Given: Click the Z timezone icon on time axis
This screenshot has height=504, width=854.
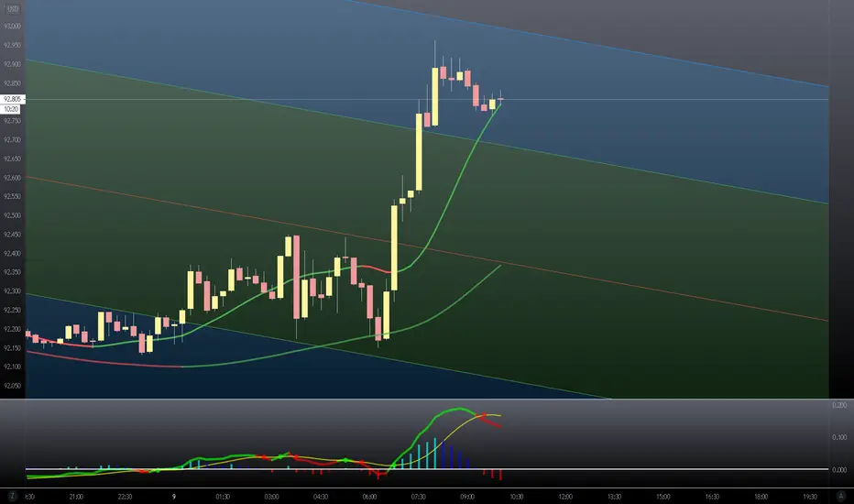Looking at the screenshot, I should click(12, 496).
